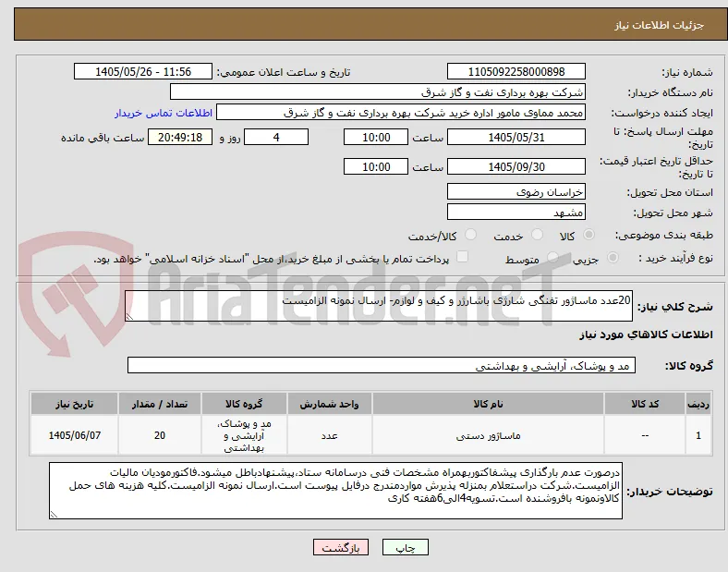Click the نام کالا column header
This screenshot has width=728, height=572.
(x=488, y=404)
